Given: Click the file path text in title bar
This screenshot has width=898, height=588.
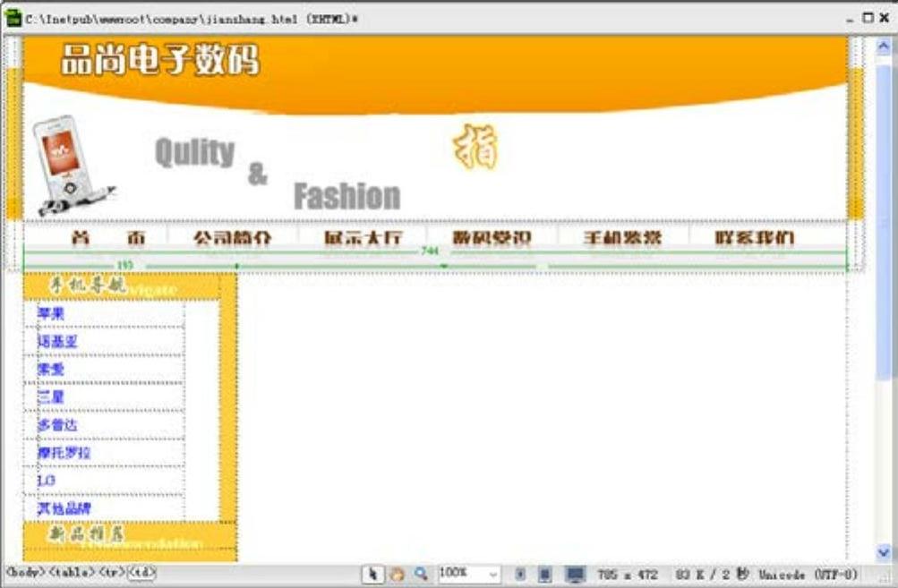Looking at the screenshot, I should (x=192, y=19).
